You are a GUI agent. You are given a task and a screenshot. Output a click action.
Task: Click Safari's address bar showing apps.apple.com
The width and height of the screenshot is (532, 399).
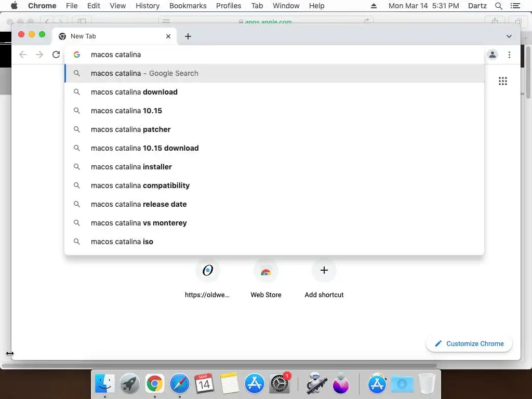[x=266, y=21]
